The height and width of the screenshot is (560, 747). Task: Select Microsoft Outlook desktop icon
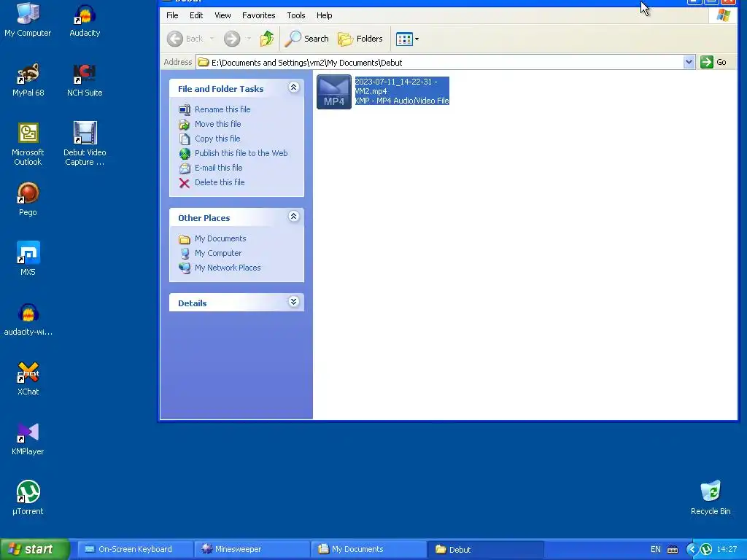coord(28,144)
